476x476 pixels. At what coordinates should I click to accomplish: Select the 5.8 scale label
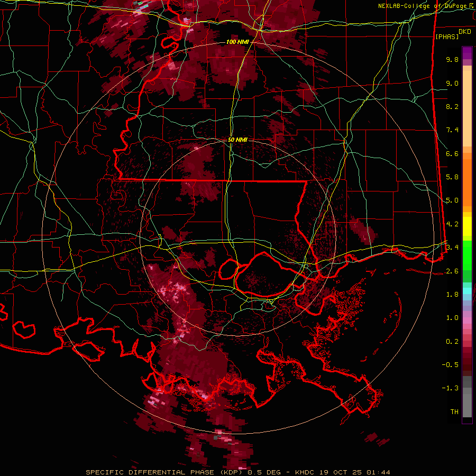452,177
